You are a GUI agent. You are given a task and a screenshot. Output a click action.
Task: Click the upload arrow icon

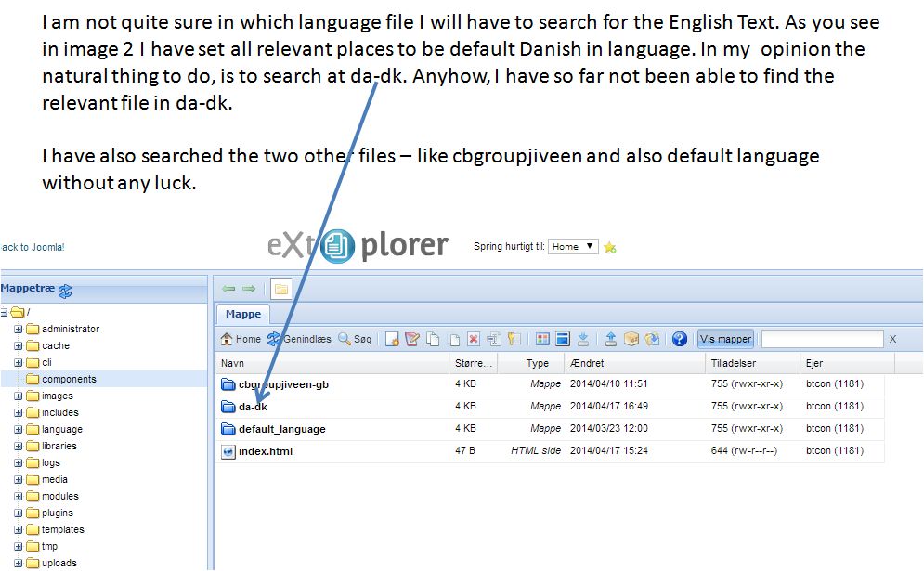pyautogui.click(x=611, y=339)
